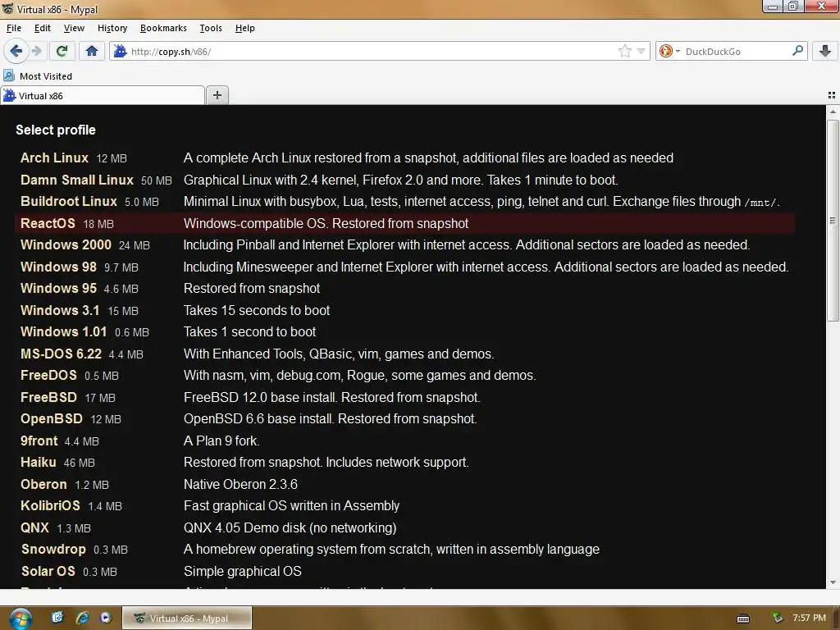Open the Downloads arrow button
This screenshot has height=630, width=840.
coord(825,51)
